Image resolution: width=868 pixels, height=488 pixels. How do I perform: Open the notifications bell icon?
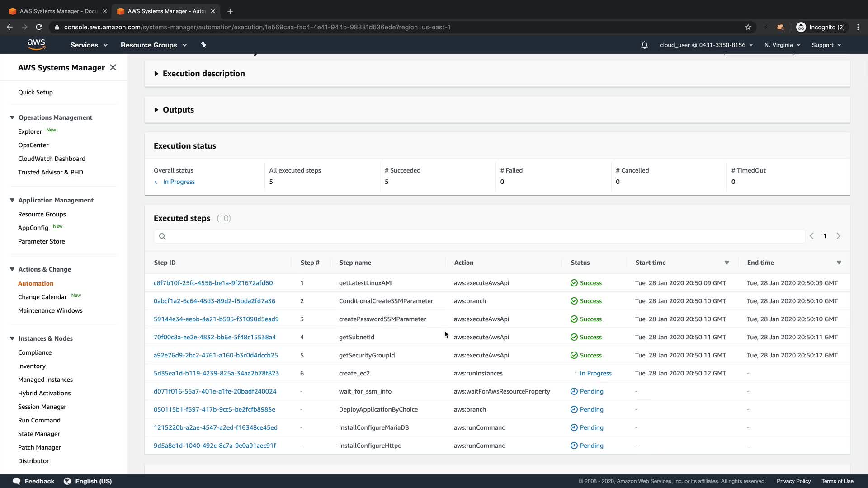644,45
